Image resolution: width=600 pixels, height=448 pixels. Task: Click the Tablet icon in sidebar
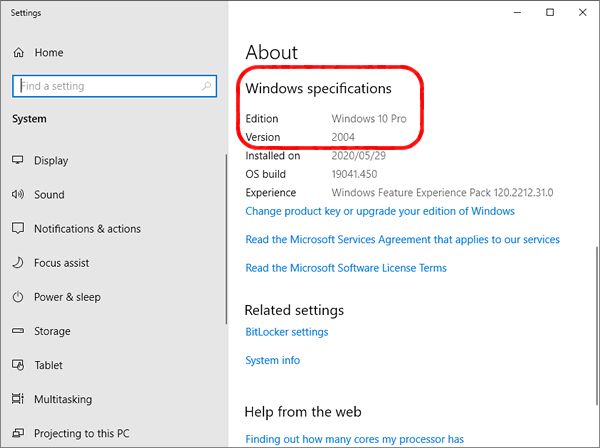click(18, 365)
